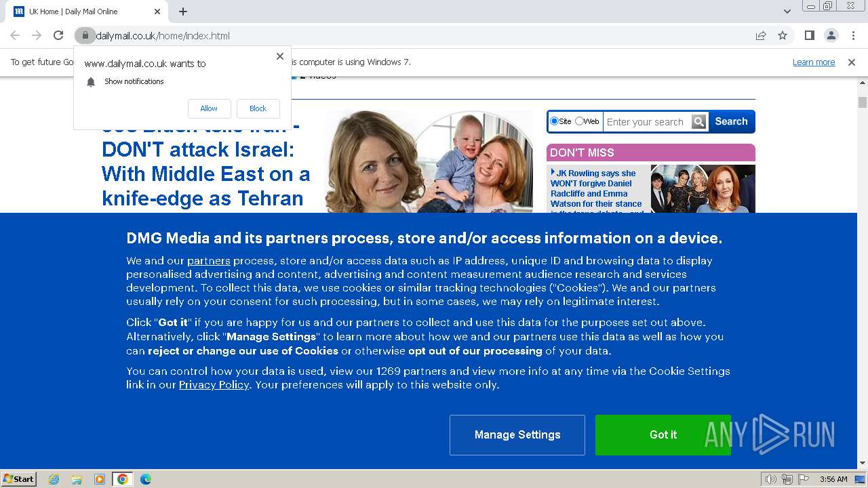Open the partners link in cookie notice

[x=209, y=260]
